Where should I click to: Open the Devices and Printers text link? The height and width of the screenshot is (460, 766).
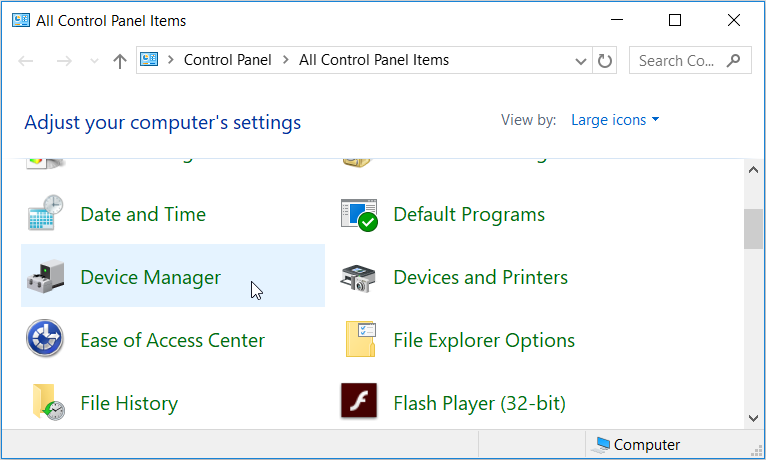click(x=480, y=277)
